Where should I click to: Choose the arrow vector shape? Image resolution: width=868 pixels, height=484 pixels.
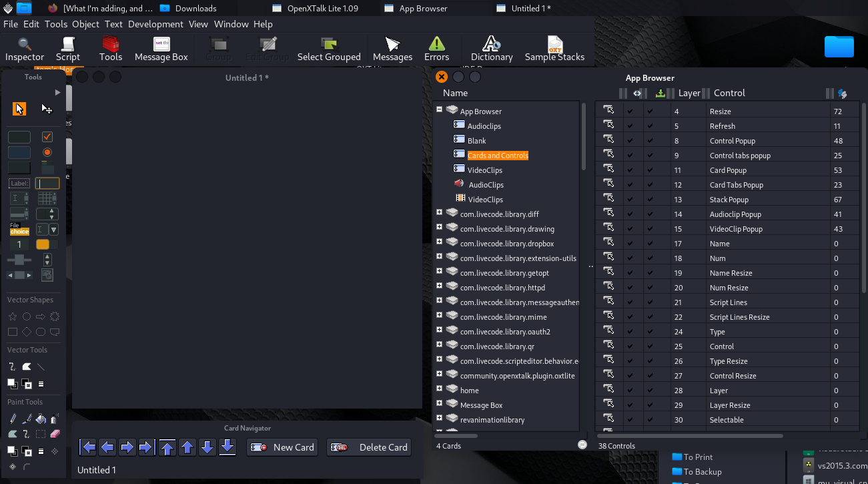(x=41, y=316)
